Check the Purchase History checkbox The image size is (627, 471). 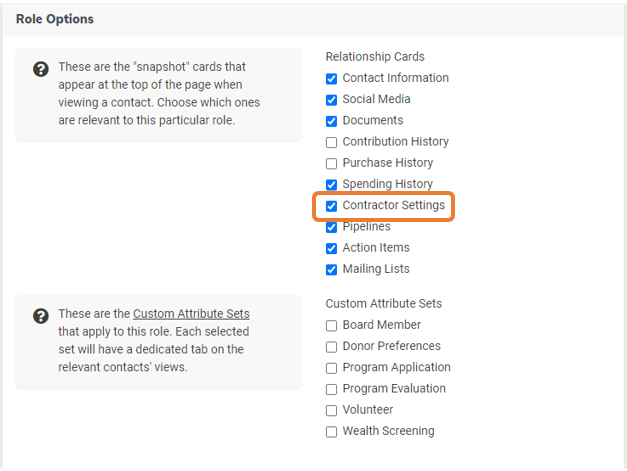[x=332, y=163]
